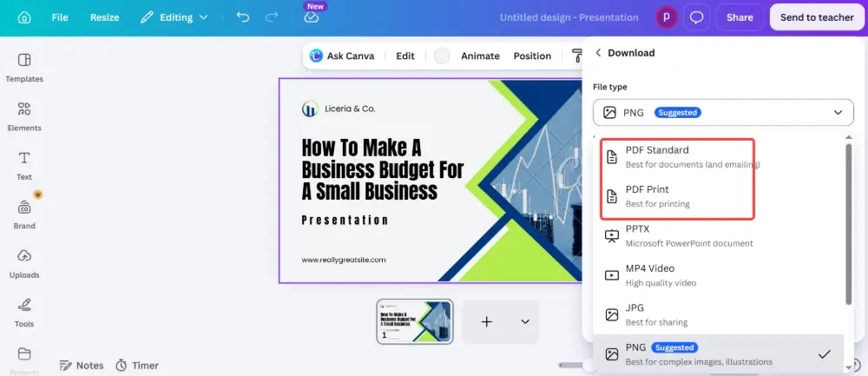Click the Liceria logo icon on slide
The width and height of the screenshot is (868, 376).
[310, 109]
